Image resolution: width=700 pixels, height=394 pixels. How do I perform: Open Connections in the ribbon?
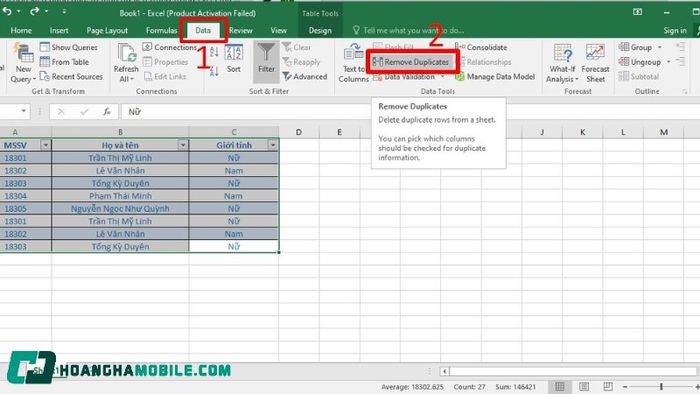(170, 47)
